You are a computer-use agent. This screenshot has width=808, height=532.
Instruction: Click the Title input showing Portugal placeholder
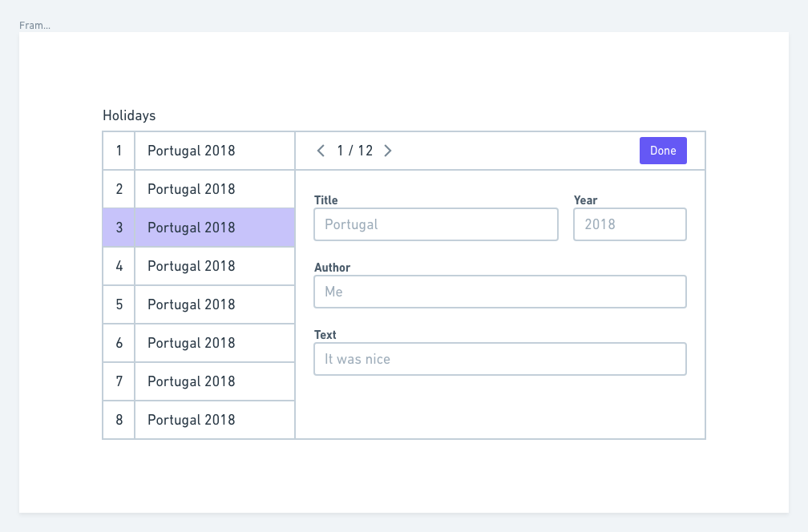pyautogui.click(x=435, y=224)
